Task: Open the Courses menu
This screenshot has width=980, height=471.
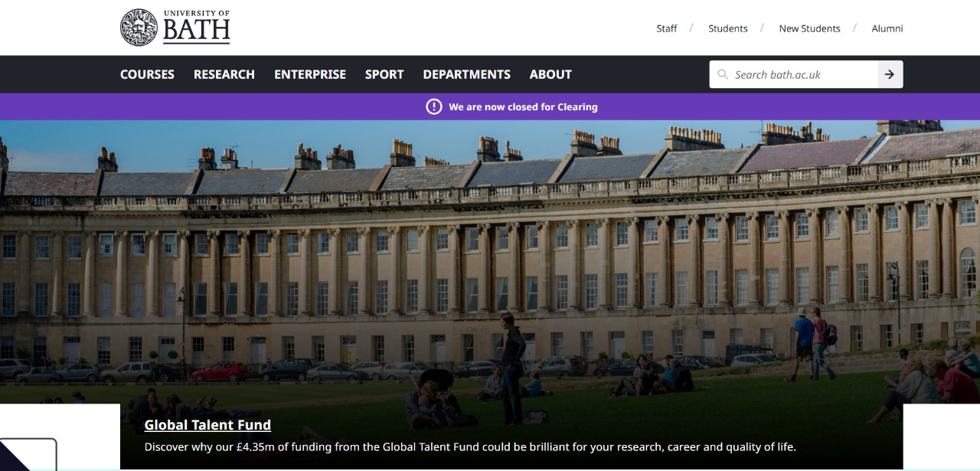Action: [x=147, y=74]
